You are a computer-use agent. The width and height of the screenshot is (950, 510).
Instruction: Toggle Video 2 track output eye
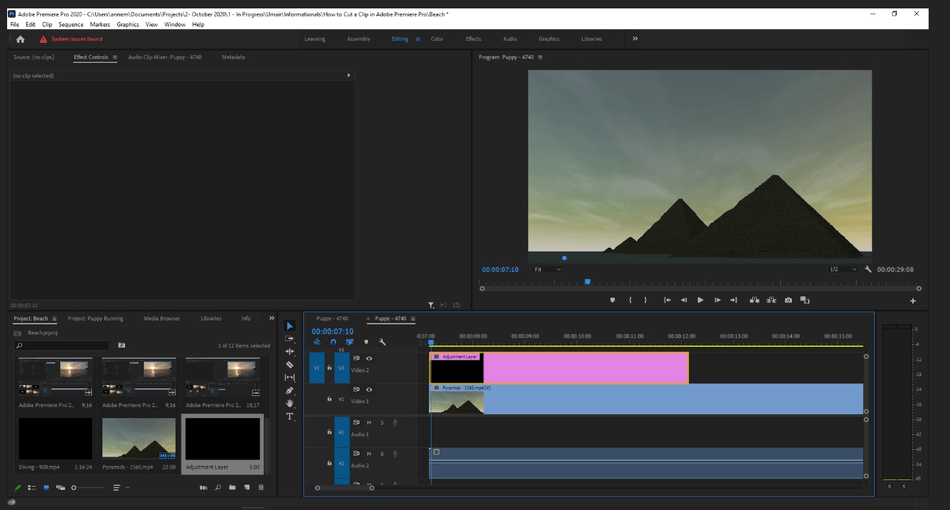(x=369, y=358)
